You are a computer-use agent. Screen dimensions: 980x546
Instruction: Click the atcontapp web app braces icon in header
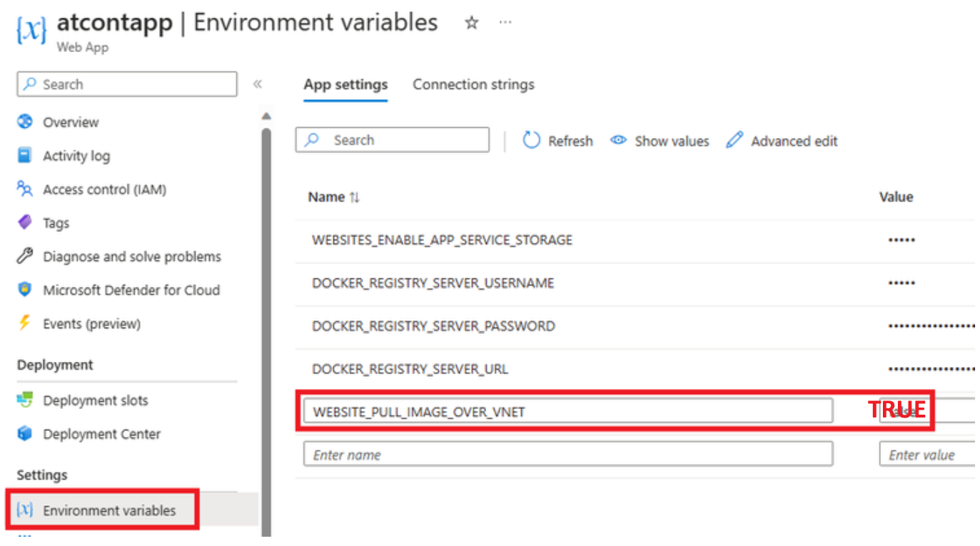pyautogui.click(x=31, y=30)
